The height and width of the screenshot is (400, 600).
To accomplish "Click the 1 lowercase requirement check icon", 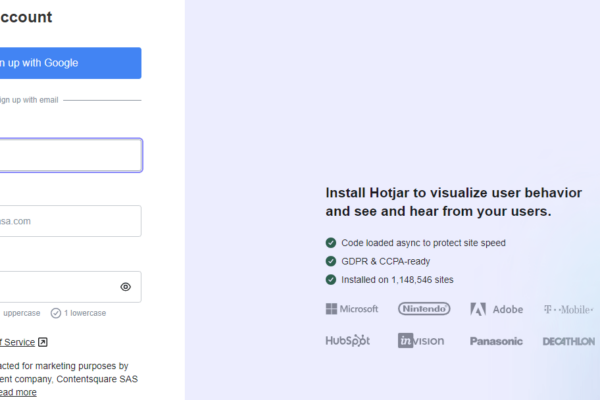I will (x=56, y=313).
